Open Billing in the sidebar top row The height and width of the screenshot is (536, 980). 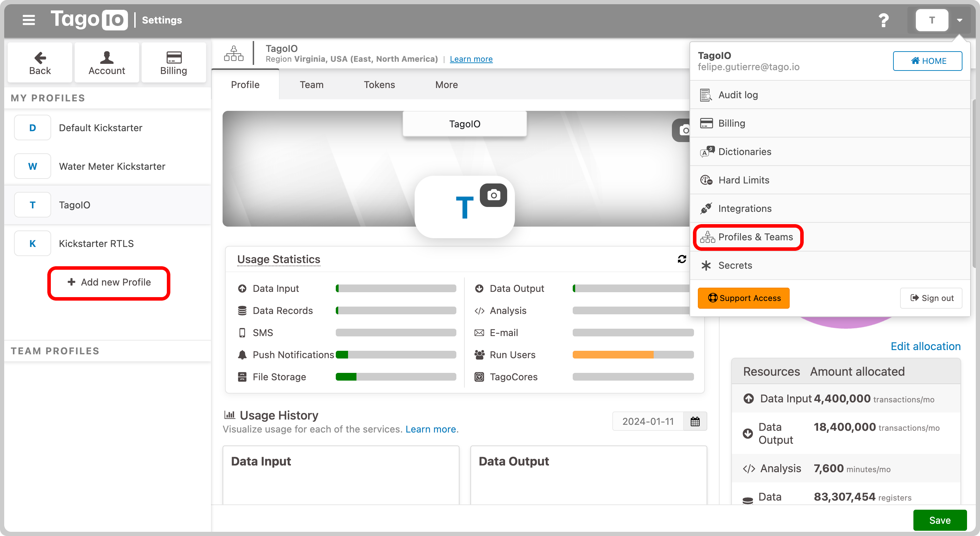(x=173, y=63)
